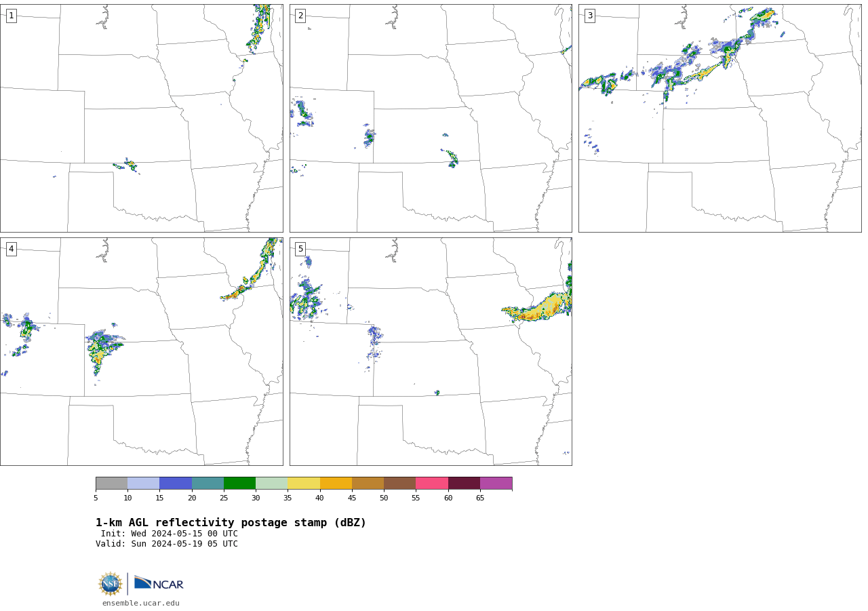The height and width of the screenshot is (611, 868).
Task: Open ensemble member 1 postage stamp map
Action: coord(142,118)
